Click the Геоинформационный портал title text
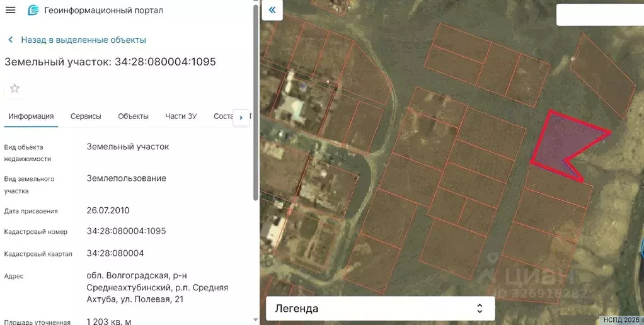644x325 pixels. point(103,11)
